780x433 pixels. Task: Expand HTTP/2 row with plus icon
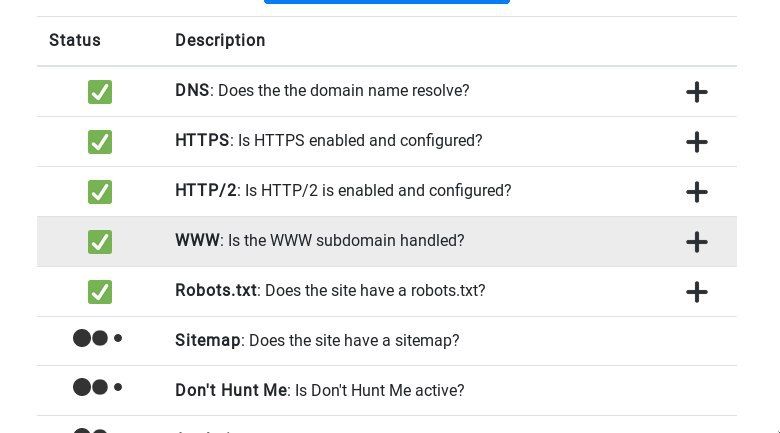click(697, 192)
